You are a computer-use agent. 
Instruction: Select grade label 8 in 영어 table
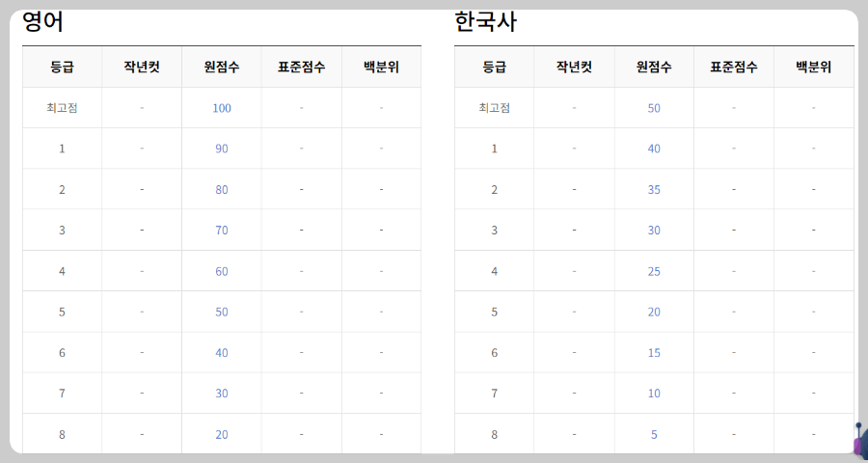62,435
